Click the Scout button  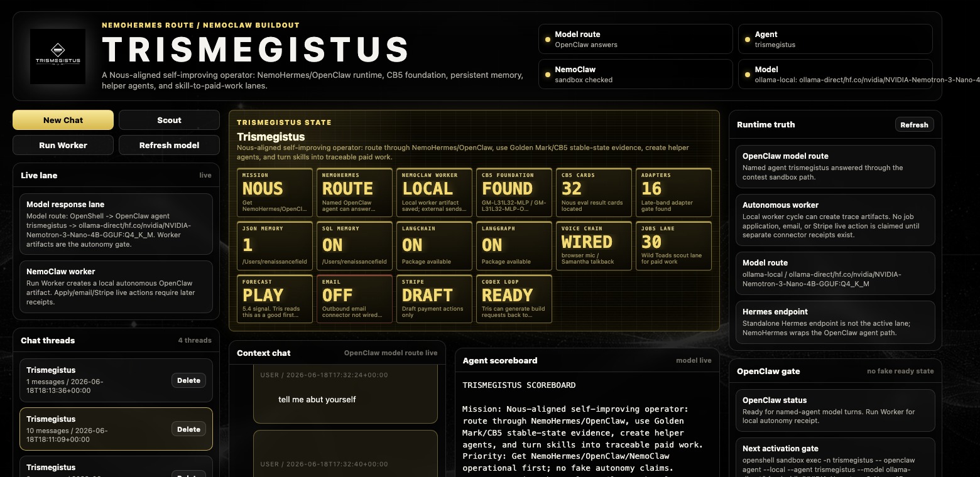click(169, 120)
